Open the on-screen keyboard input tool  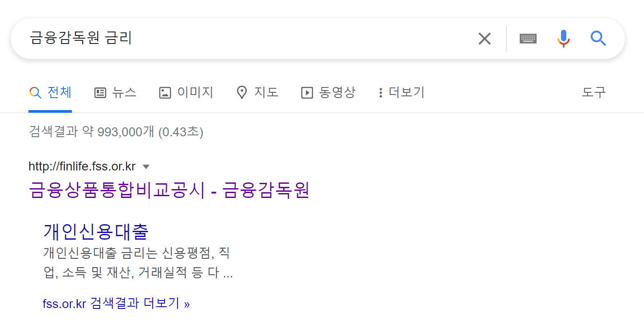pyautogui.click(x=528, y=39)
